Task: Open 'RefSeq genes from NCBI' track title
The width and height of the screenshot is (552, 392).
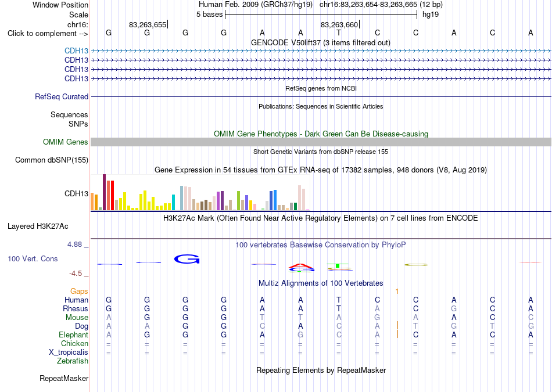Action: (x=321, y=88)
